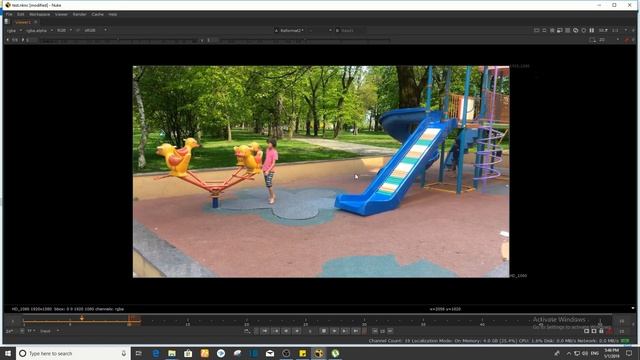Open Microsoft Store from the taskbar
Image resolution: width=640 pixels, height=360 pixels.
[x=188, y=353]
